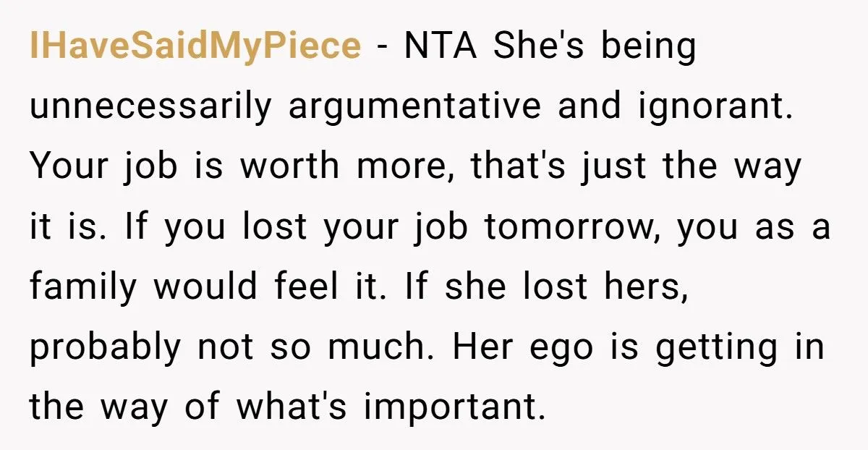Screen dimensions: 868x450
Task: Click the word "family"
Action: (83, 287)
